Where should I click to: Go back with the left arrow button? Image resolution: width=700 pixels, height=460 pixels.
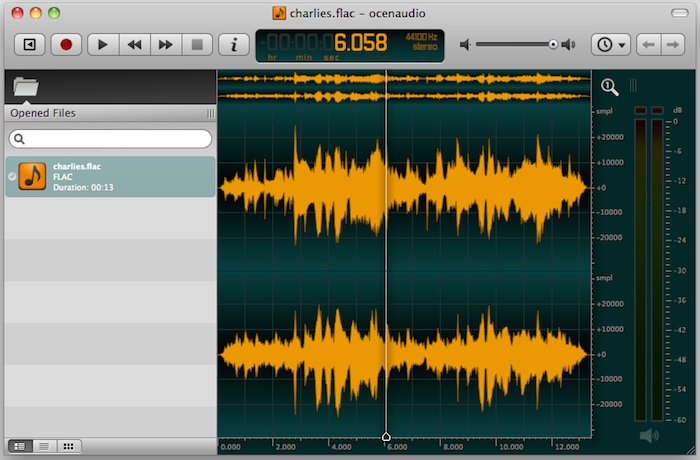(648, 45)
